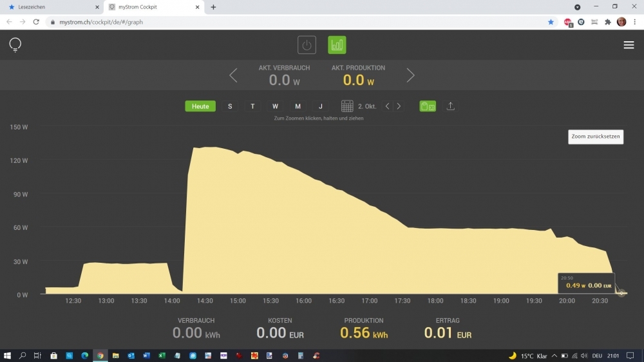The image size is (644, 362).
Task: Click the browser address bar URL
Action: point(101,22)
